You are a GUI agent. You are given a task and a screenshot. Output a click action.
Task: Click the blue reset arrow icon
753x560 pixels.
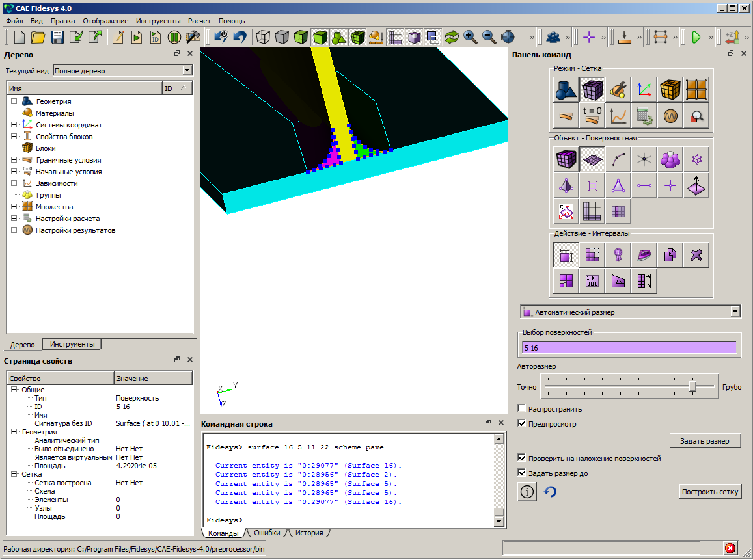551,492
